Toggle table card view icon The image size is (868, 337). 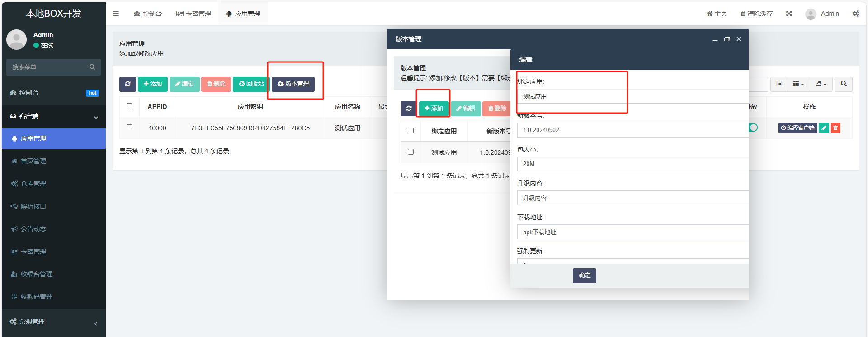pos(779,84)
